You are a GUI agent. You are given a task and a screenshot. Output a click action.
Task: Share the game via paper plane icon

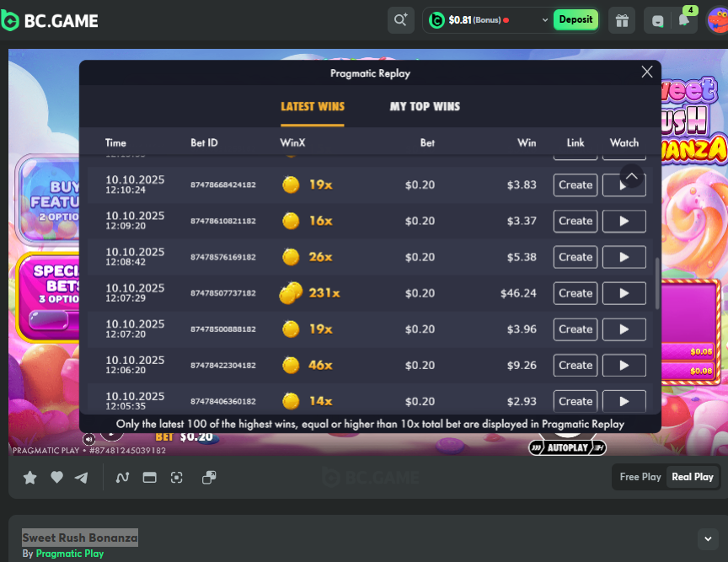coord(81,478)
